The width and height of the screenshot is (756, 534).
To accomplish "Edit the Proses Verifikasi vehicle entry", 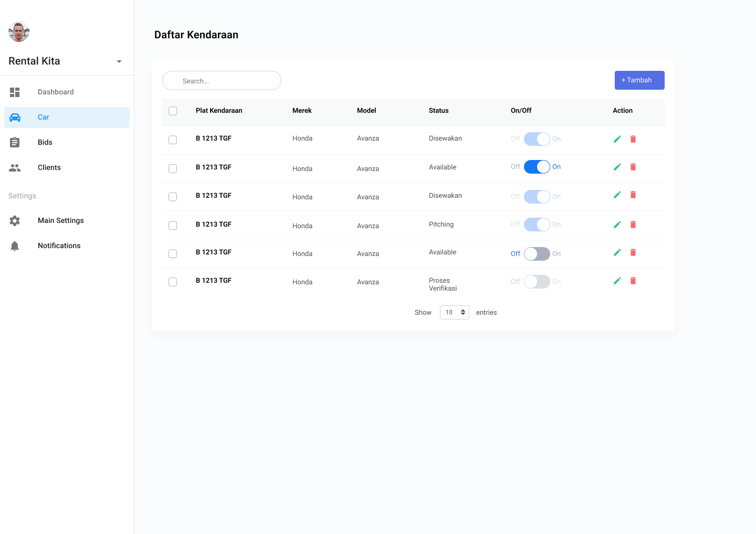I will coord(617,281).
